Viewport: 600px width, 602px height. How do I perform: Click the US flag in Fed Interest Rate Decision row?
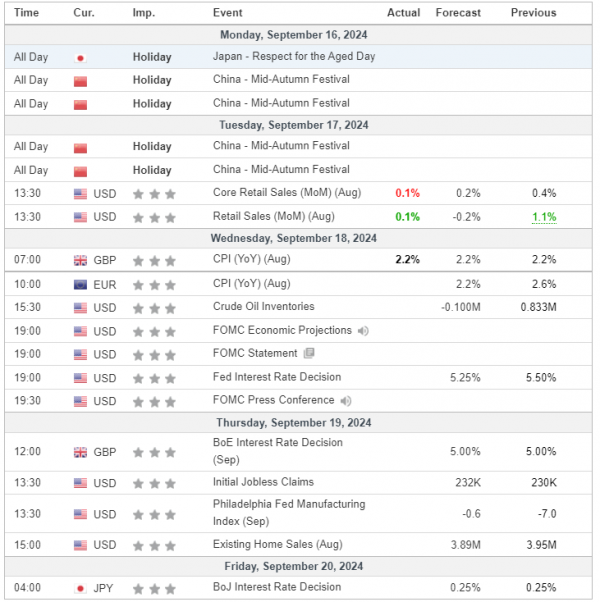(80, 379)
